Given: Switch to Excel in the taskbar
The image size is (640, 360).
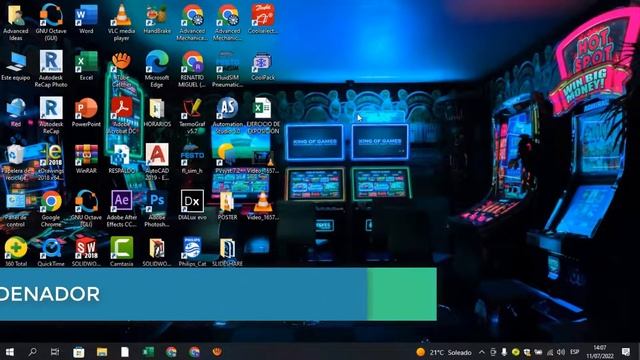Looking at the screenshot, I should (148, 352).
